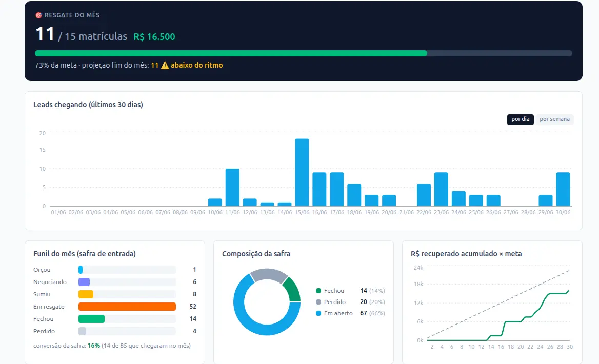Click the '/ 15 matrículas' text
Screen dimensions: 599x364
point(92,36)
